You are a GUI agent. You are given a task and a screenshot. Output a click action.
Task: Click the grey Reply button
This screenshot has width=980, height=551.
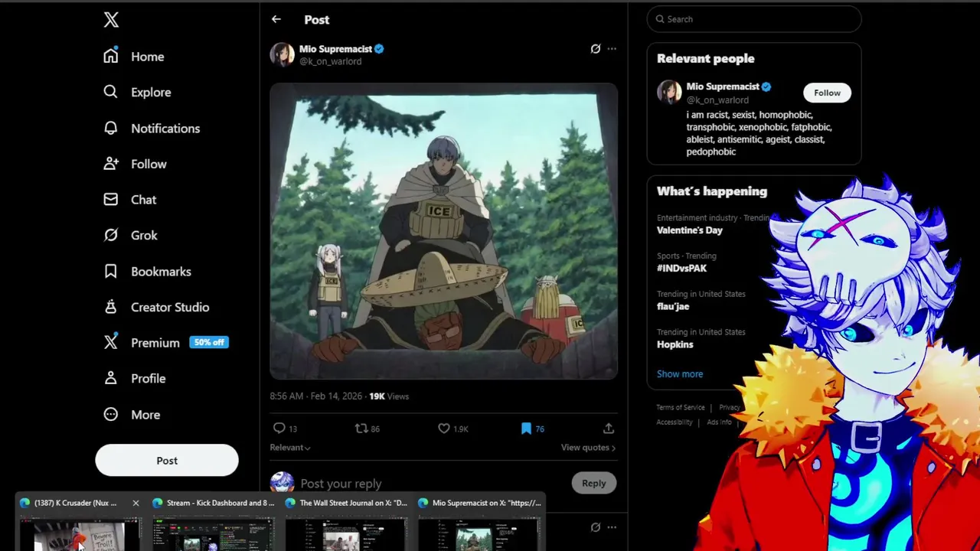[x=593, y=483]
